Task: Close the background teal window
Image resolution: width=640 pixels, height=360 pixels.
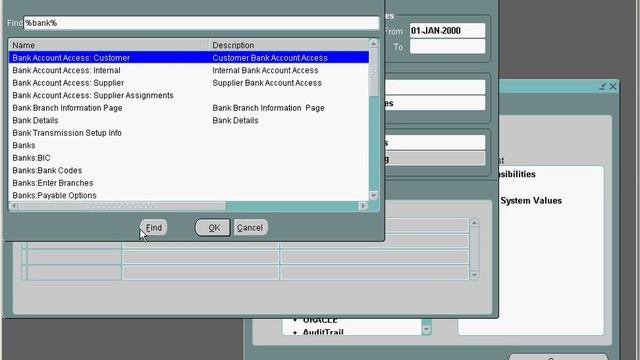Action: pos(613,86)
